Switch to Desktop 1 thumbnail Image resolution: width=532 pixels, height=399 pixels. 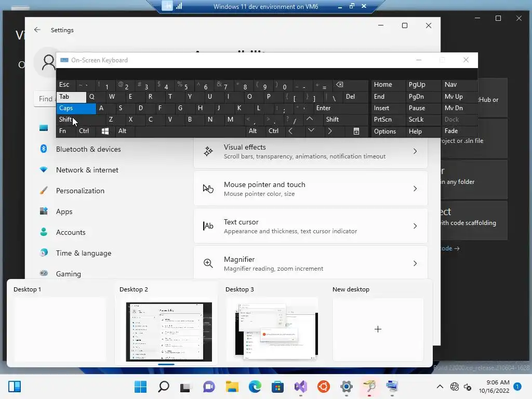coord(60,329)
